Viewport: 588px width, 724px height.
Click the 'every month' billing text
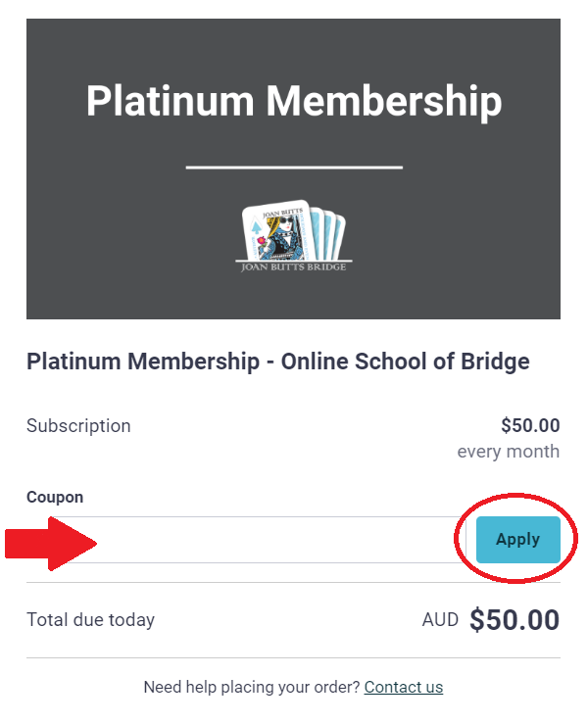[508, 451]
